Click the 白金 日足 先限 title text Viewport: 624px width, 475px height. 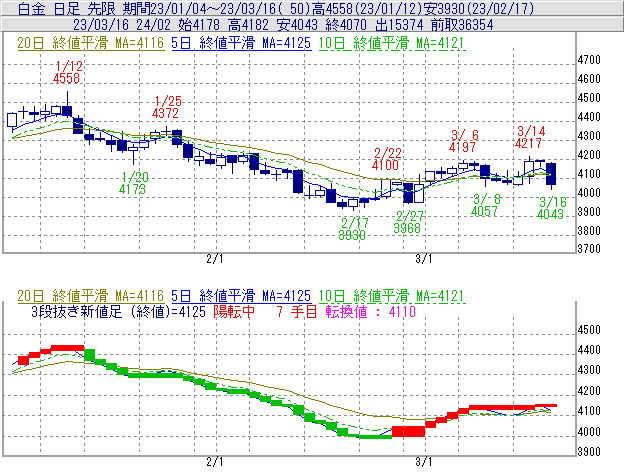point(66,9)
